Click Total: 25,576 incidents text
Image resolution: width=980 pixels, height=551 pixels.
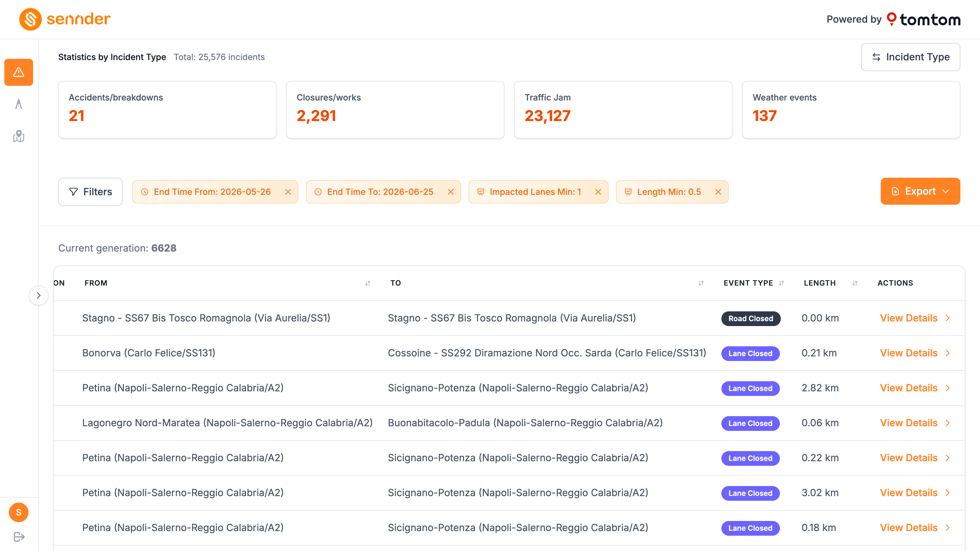(x=219, y=57)
